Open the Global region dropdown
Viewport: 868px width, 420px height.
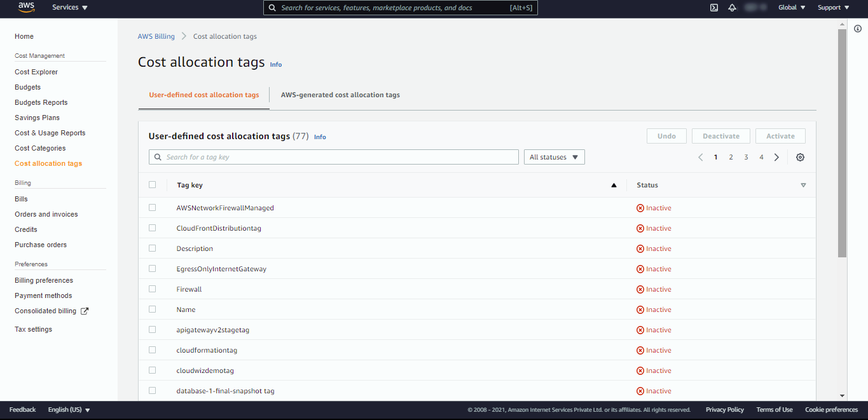792,8
